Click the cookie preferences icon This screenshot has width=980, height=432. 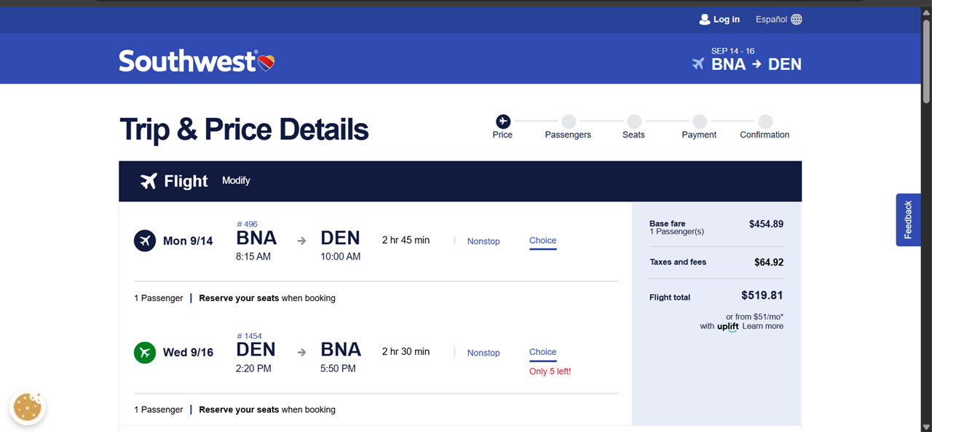[x=28, y=407]
